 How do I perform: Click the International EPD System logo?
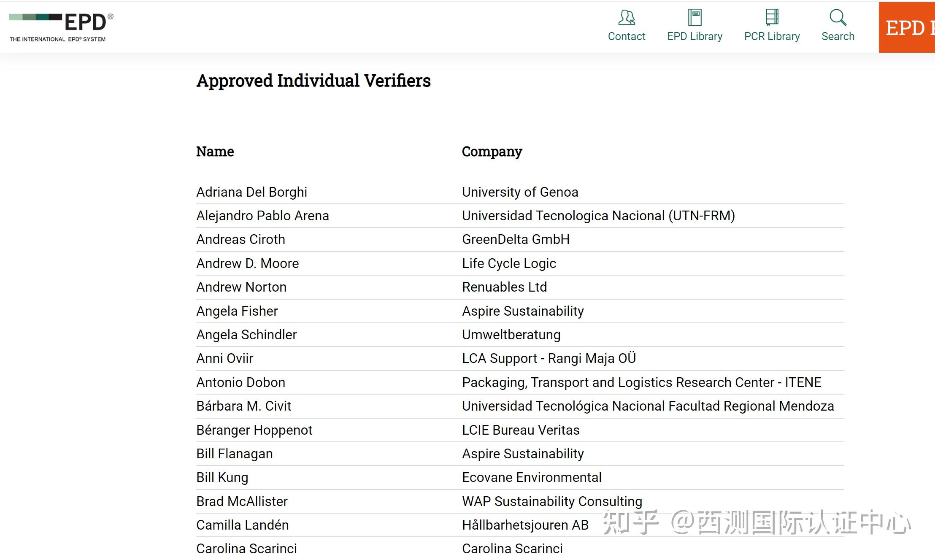coord(61,27)
